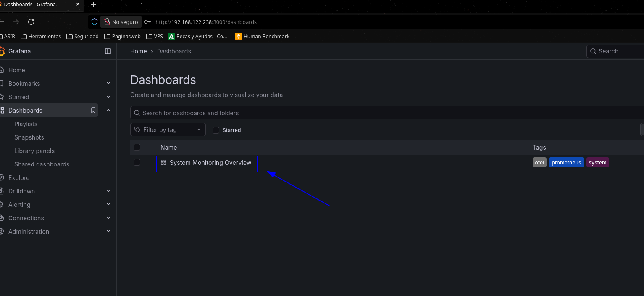644x296 pixels.
Task: Click the Dashboards breadcrumb
Action: tap(174, 51)
